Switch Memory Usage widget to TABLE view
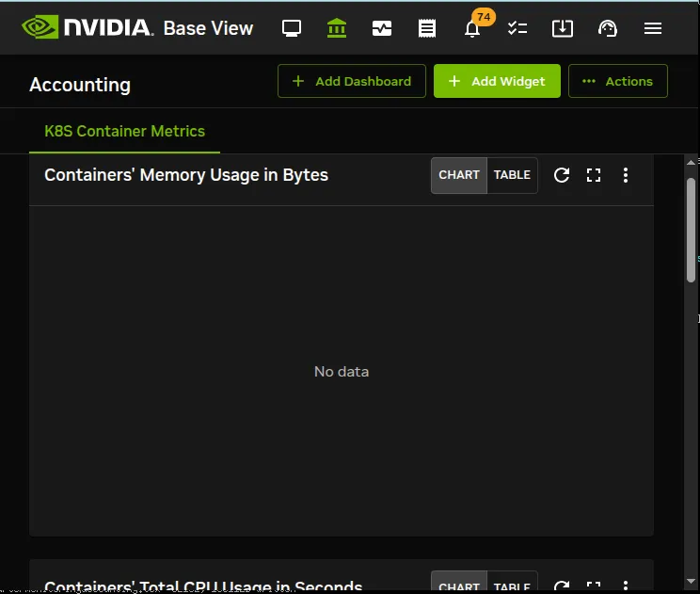The height and width of the screenshot is (594, 700). [512, 175]
